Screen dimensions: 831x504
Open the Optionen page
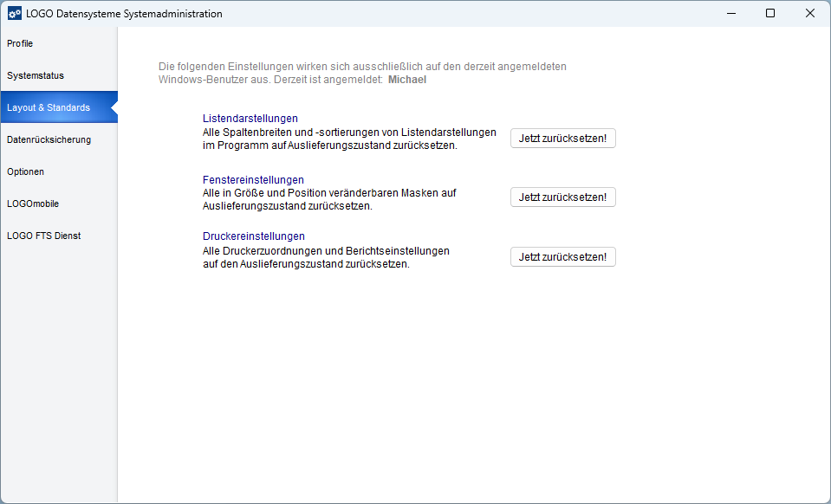[58, 171]
